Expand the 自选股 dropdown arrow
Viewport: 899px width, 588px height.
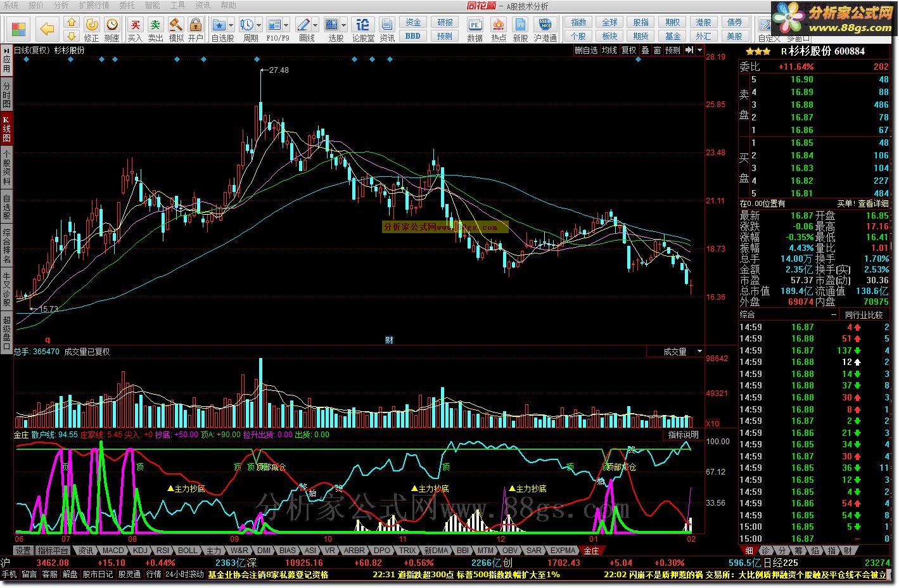coord(231,25)
